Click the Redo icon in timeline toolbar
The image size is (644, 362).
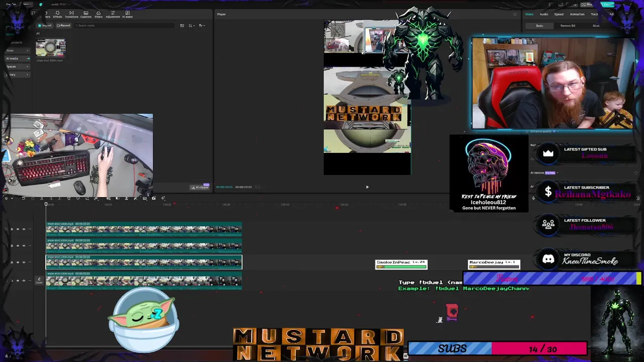click(33, 198)
